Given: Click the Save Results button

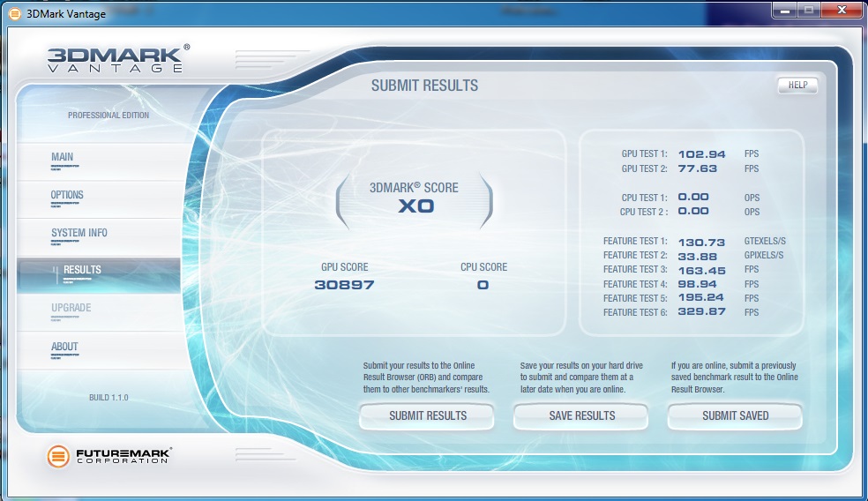Looking at the screenshot, I should pyautogui.click(x=581, y=415).
